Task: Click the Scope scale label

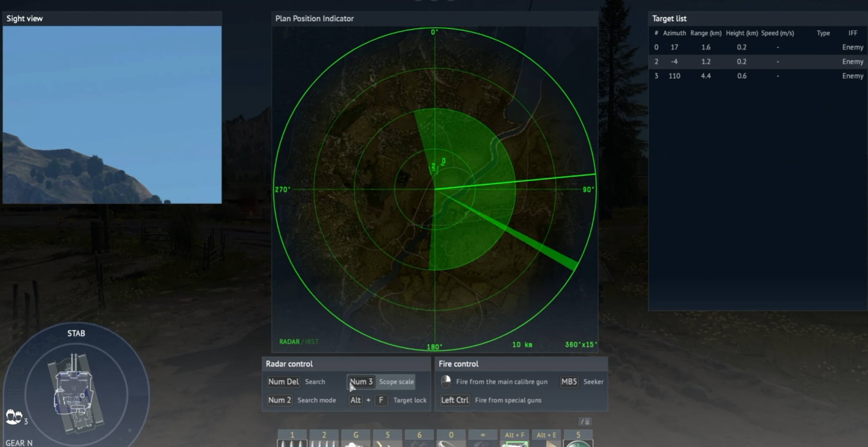Action: tap(396, 382)
